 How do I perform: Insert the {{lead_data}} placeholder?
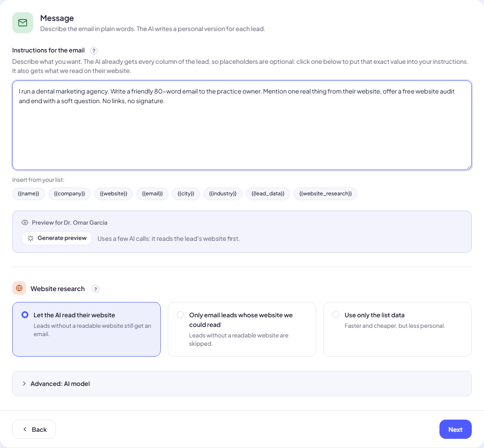click(x=268, y=194)
